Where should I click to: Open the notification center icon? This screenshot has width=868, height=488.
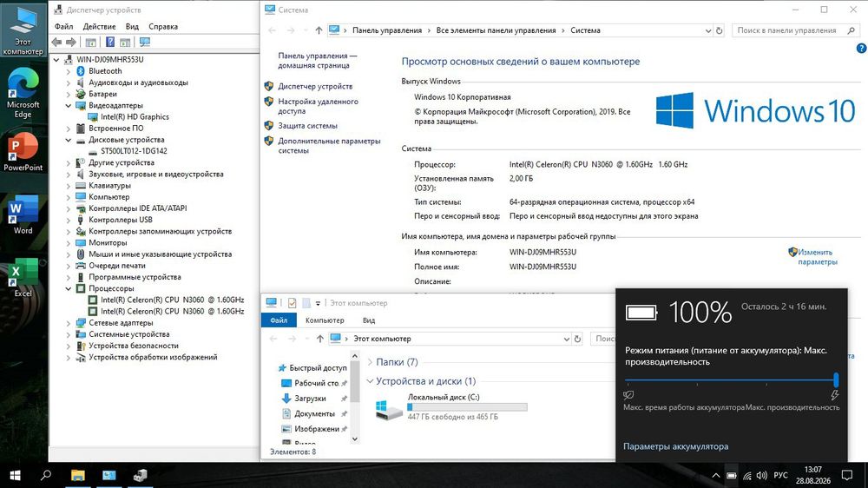coord(847,475)
